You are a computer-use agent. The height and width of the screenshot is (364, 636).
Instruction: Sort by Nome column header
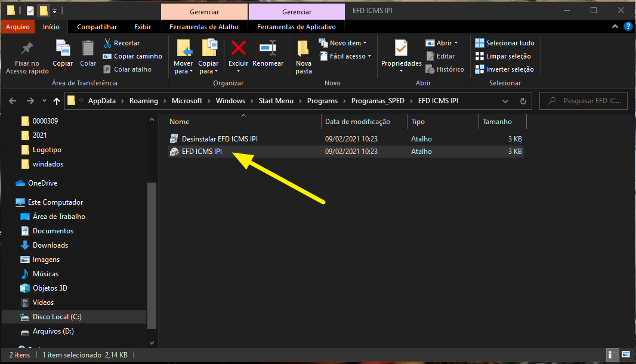[244, 122]
